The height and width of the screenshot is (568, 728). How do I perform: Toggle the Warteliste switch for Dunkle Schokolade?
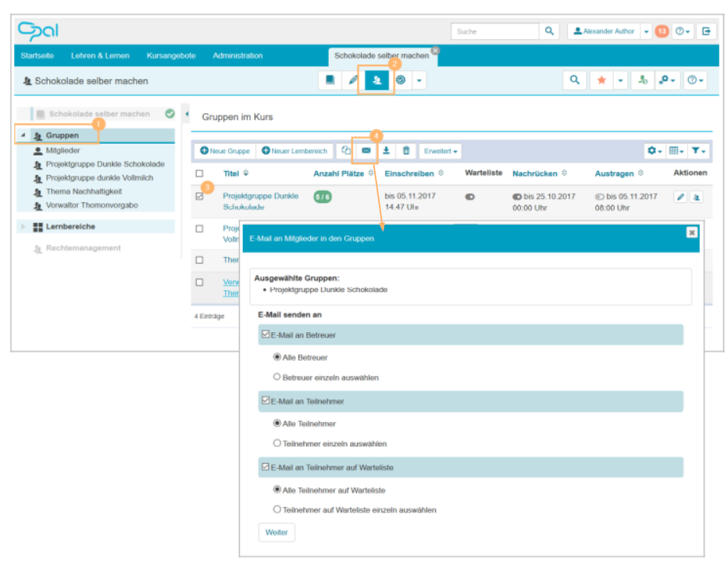[470, 197]
